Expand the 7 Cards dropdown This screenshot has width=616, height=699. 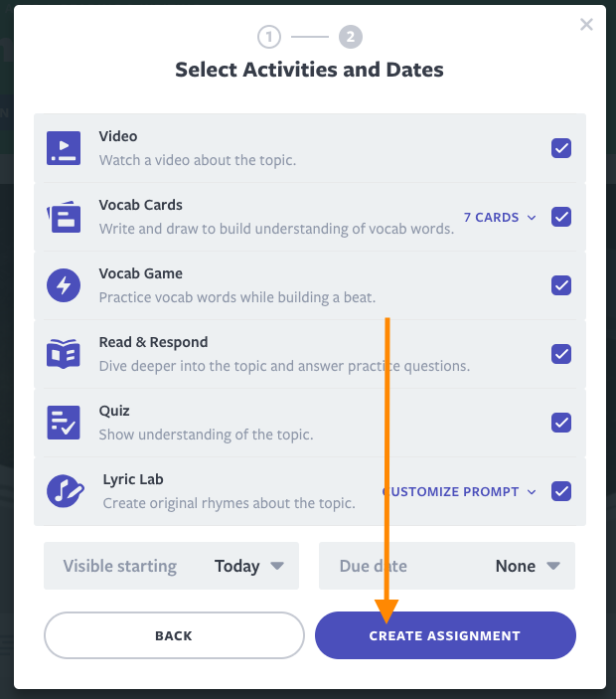coord(500,217)
